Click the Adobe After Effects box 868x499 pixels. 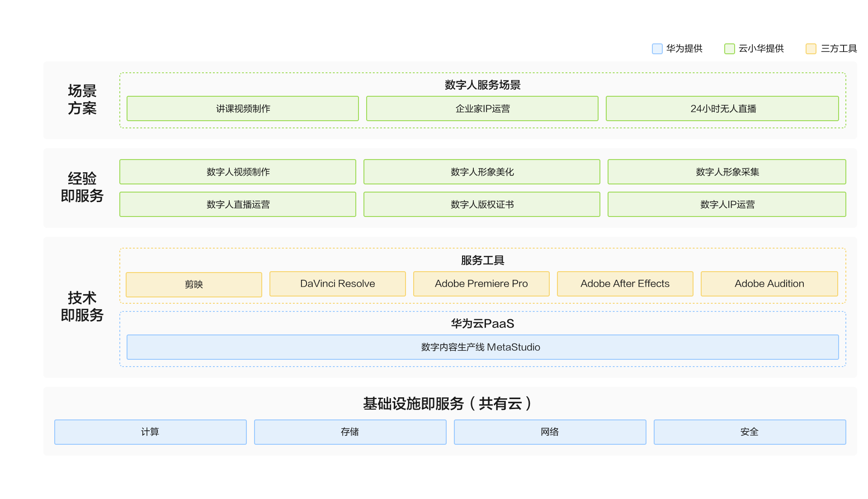[x=625, y=284]
